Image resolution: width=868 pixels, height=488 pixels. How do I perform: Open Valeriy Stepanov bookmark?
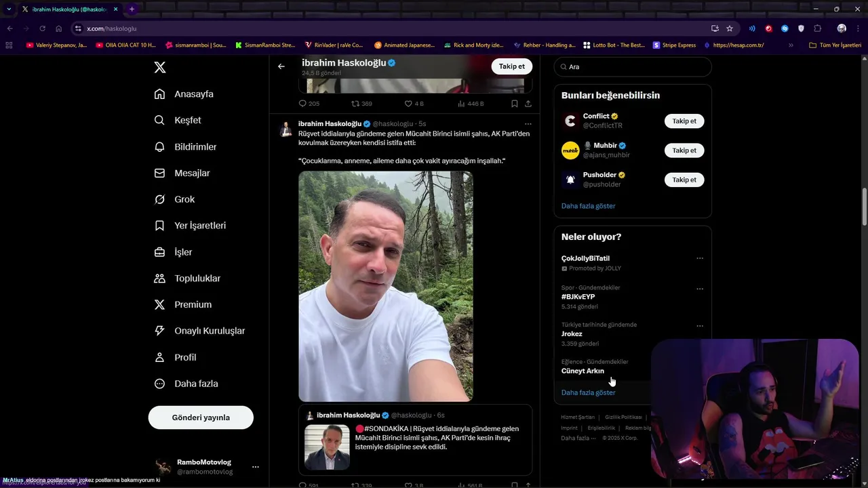click(x=56, y=45)
